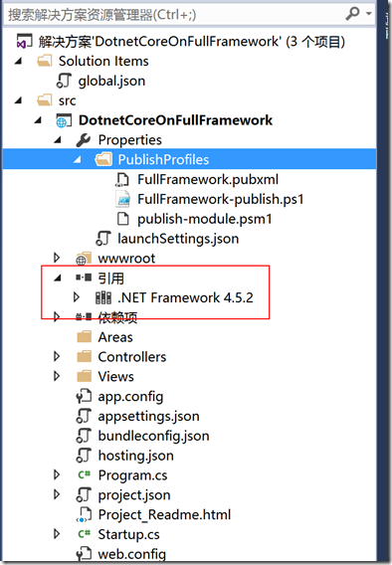Select the src folder label

(x=67, y=100)
